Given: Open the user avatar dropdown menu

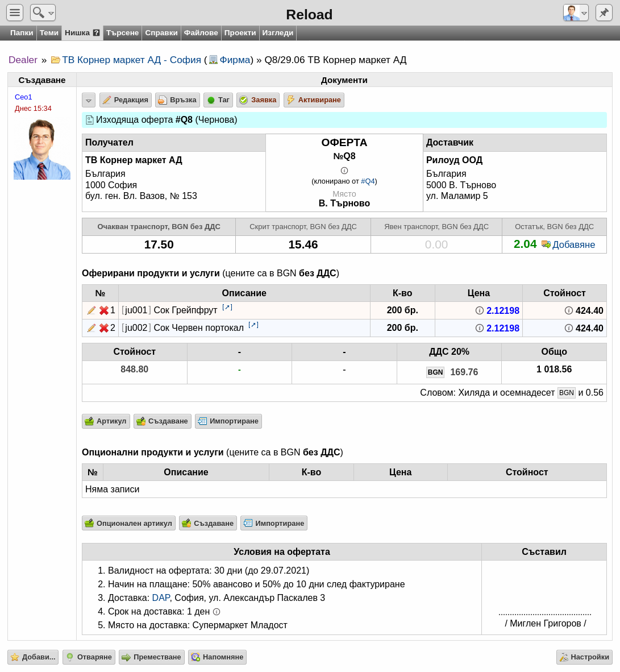Looking at the screenshot, I should [576, 13].
